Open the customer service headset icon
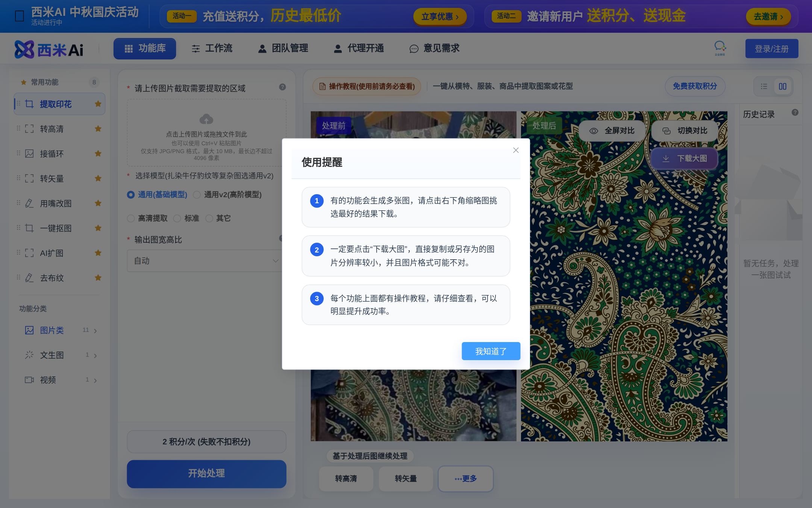The width and height of the screenshot is (812, 508). point(720,48)
